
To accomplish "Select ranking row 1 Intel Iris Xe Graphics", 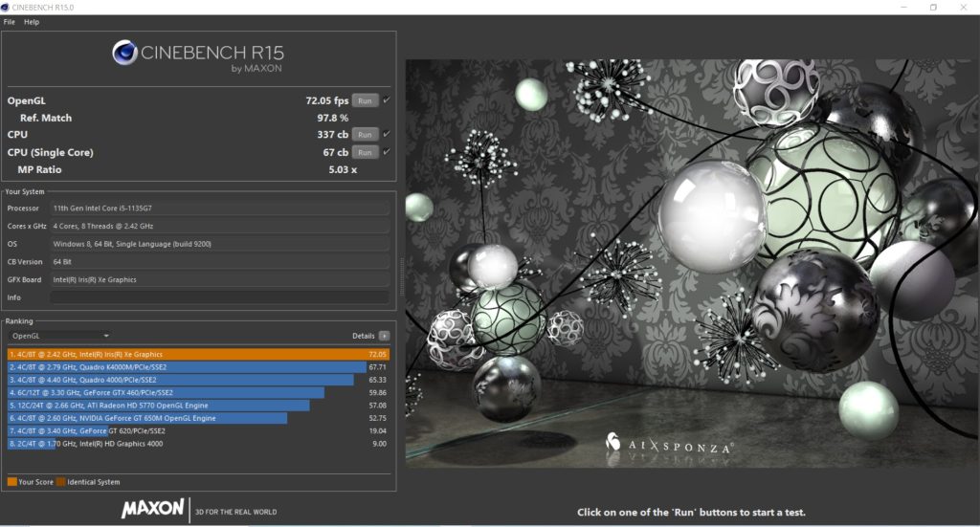I will (198, 354).
